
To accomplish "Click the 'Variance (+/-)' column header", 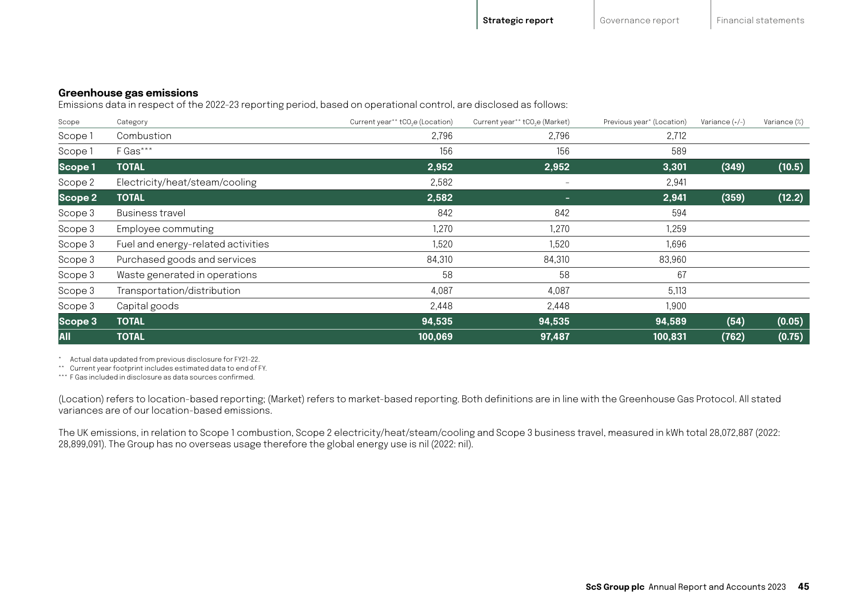I will (x=723, y=122).
